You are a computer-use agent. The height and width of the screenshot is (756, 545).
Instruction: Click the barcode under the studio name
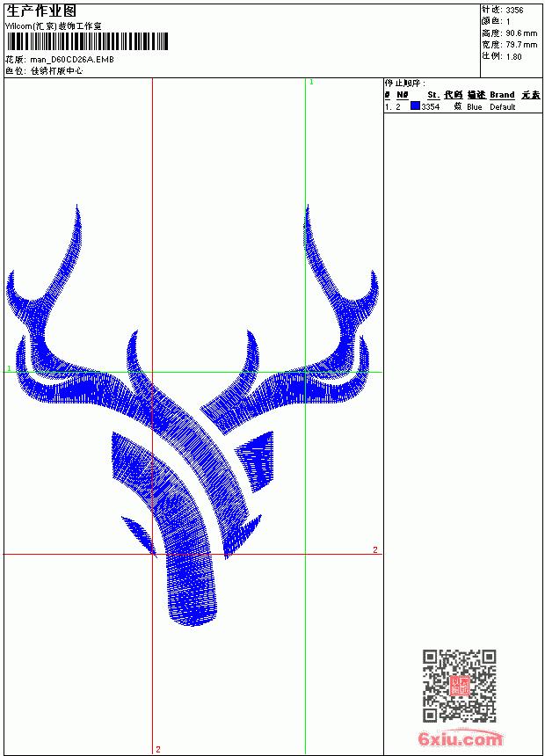(x=87, y=41)
